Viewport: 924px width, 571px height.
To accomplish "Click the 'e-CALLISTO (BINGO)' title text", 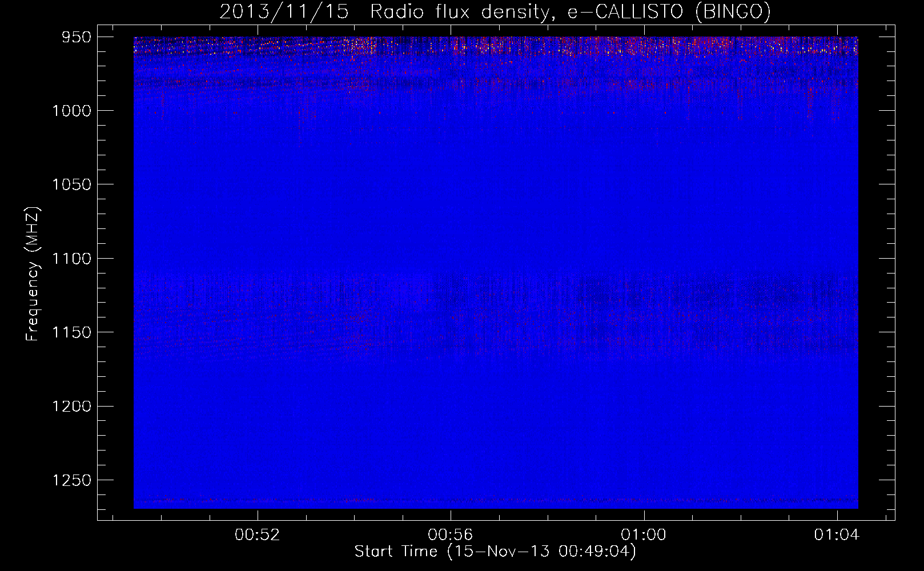I will tap(669, 11).
